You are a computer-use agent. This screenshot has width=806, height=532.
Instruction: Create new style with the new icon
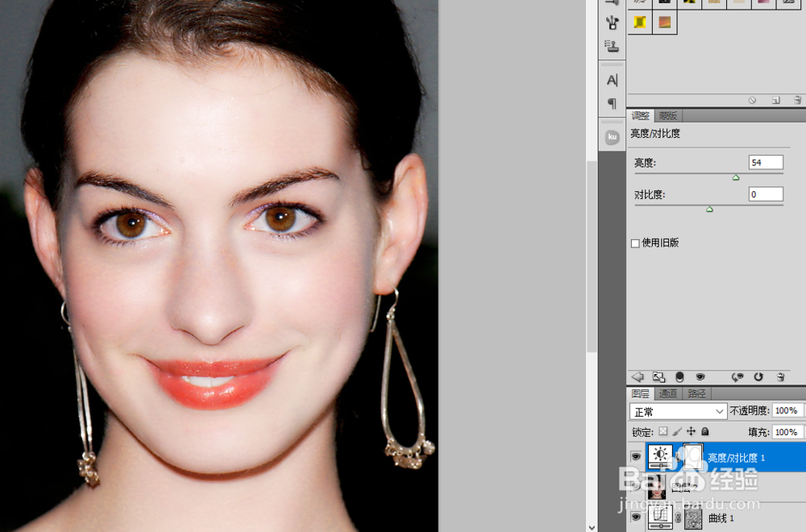tap(775, 100)
